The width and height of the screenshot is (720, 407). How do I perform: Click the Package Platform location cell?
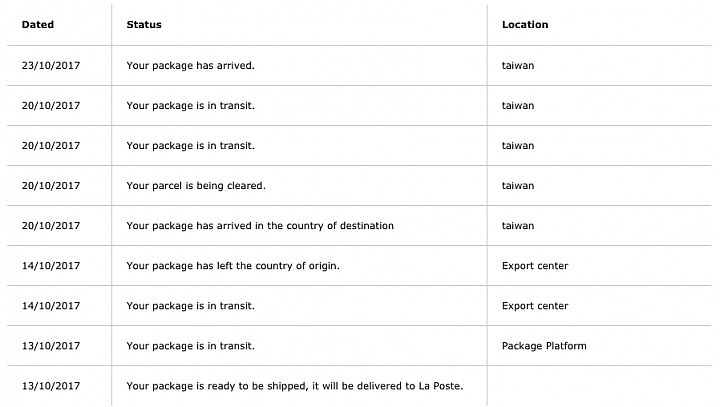click(544, 346)
